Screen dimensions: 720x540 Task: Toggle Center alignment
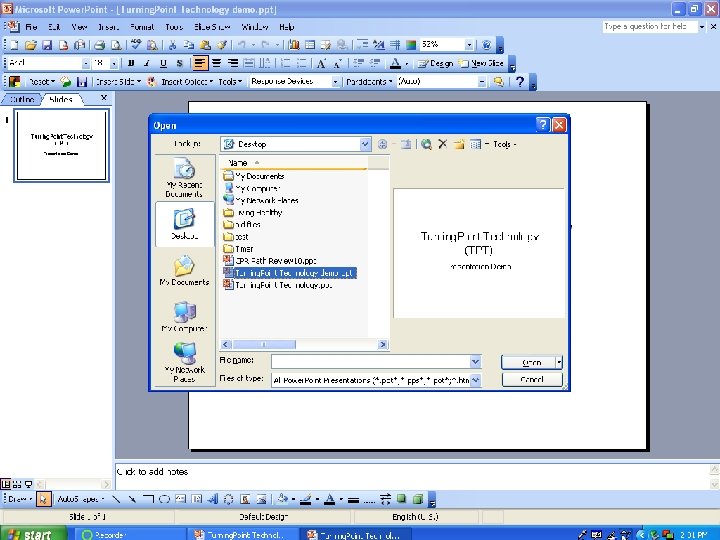point(216,63)
